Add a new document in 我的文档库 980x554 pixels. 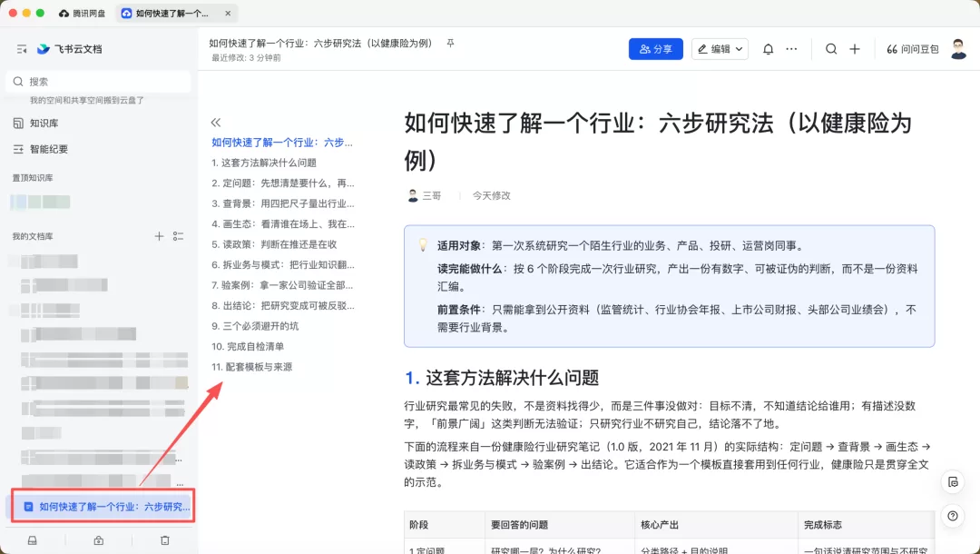point(159,236)
